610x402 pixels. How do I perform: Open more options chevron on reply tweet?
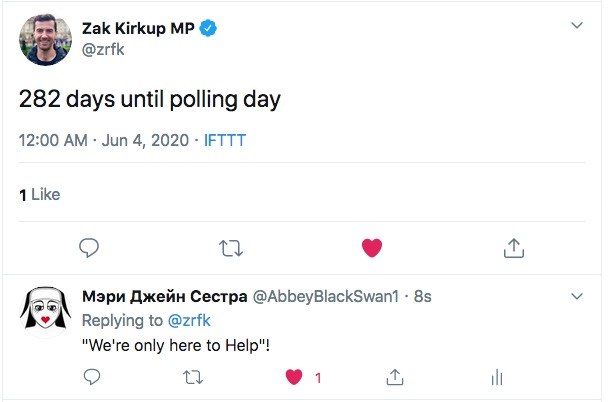pyautogui.click(x=576, y=297)
